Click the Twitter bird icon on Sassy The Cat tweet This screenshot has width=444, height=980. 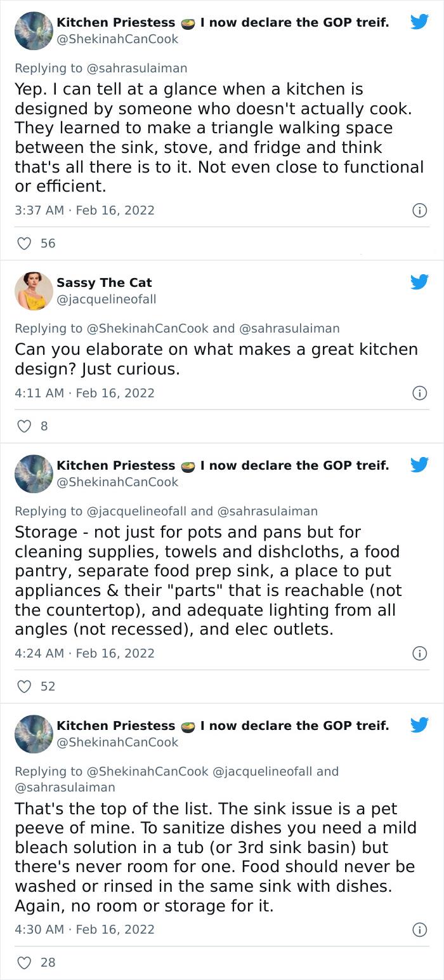(419, 282)
